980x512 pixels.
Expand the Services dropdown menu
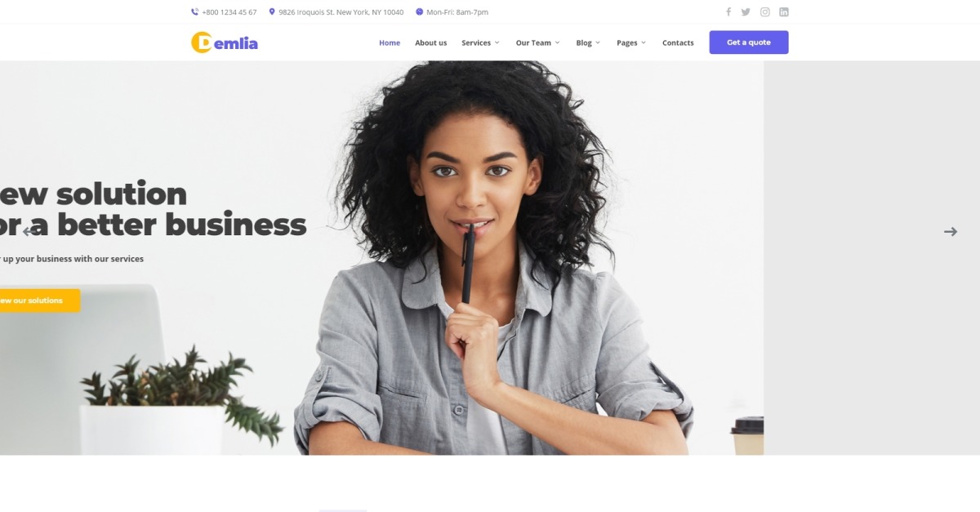480,42
